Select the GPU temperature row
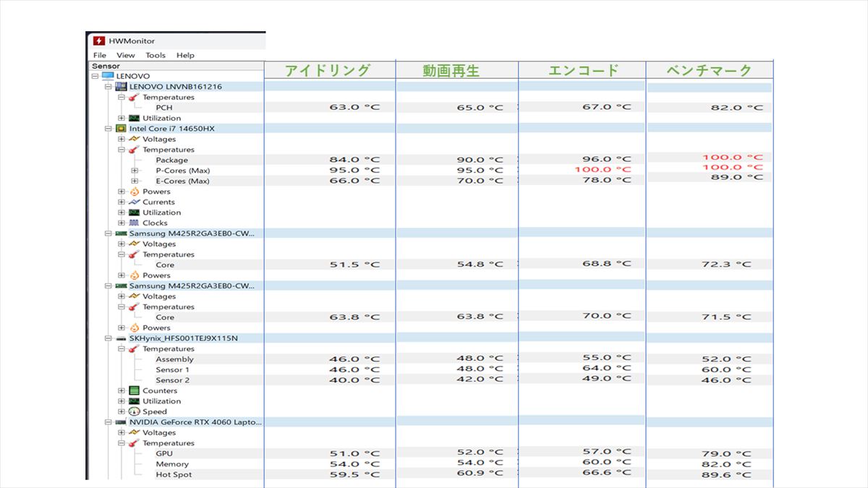 click(x=164, y=454)
